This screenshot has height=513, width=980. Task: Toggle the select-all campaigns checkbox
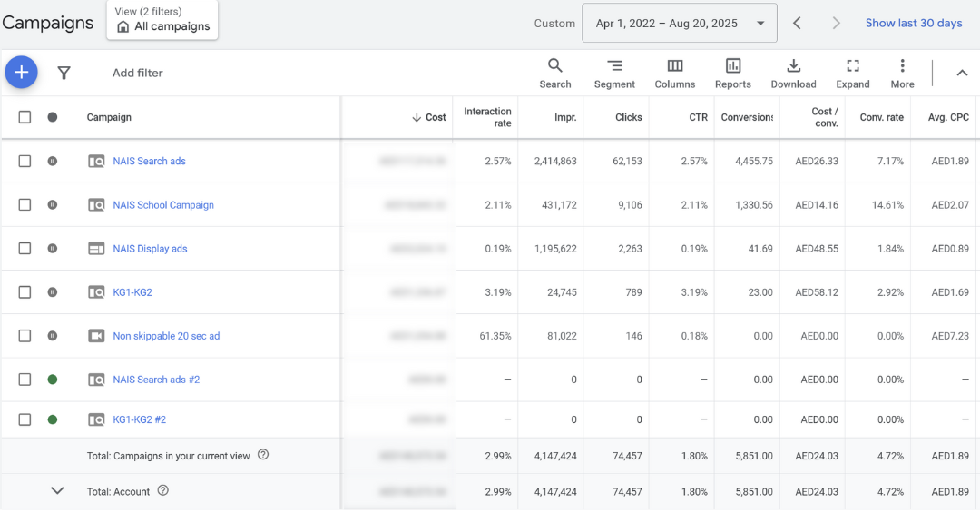click(24, 117)
